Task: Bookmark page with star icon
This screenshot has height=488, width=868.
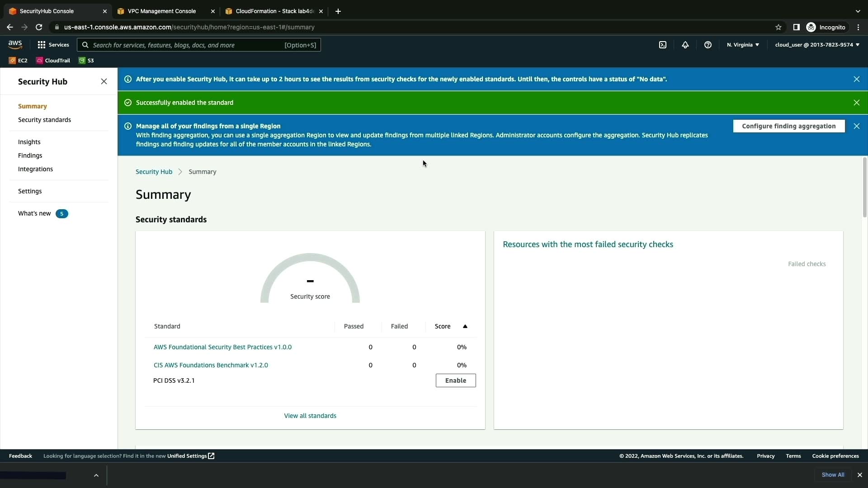Action: click(x=778, y=27)
